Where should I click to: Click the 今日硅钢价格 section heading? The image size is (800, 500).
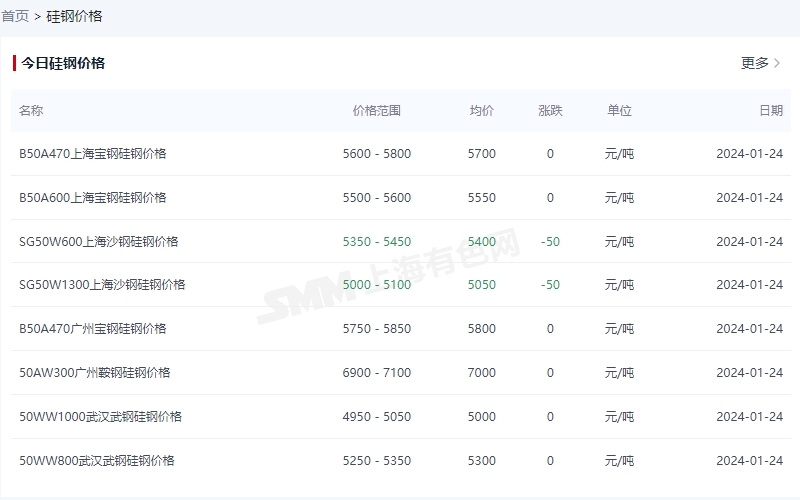point(63,63)
